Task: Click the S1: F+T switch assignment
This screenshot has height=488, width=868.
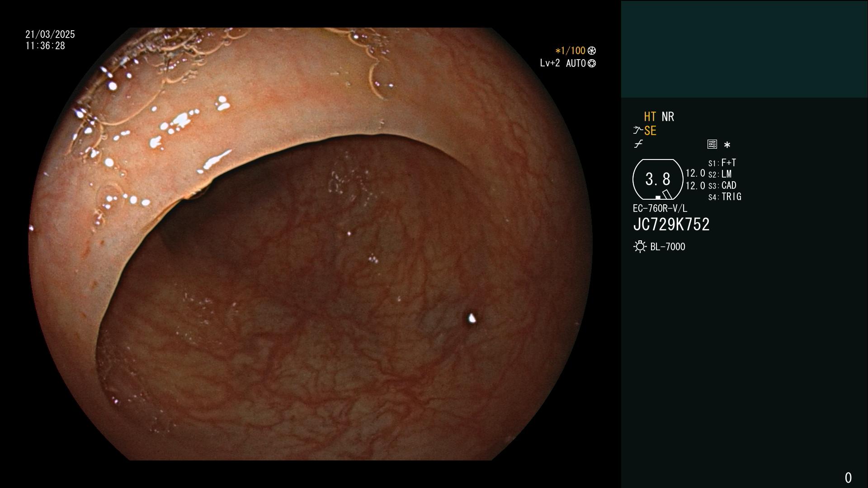Action: click(722, 163)
